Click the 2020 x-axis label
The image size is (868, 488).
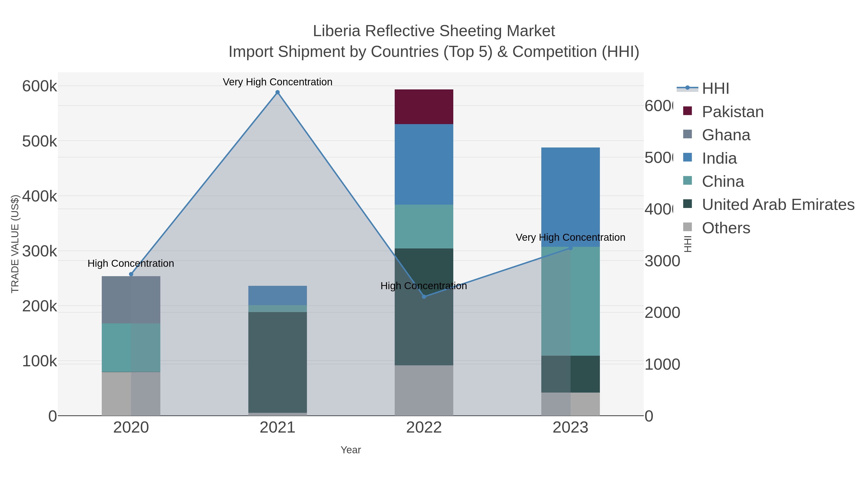pyautogui.click(x=131, y=428)
